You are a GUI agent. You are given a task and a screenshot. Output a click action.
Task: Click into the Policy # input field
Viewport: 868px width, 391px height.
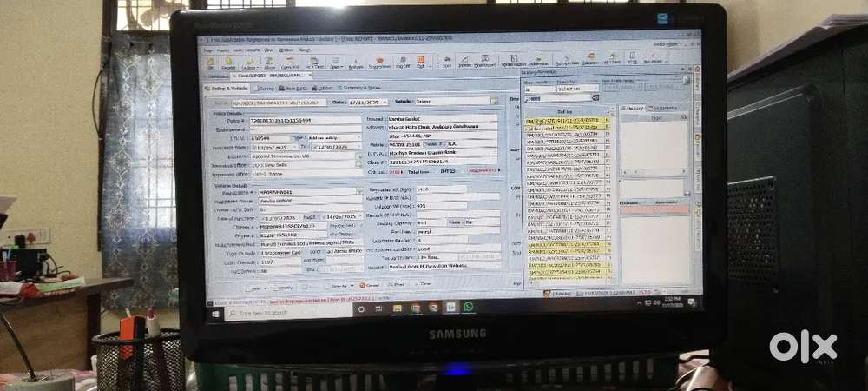click(305, 120)
